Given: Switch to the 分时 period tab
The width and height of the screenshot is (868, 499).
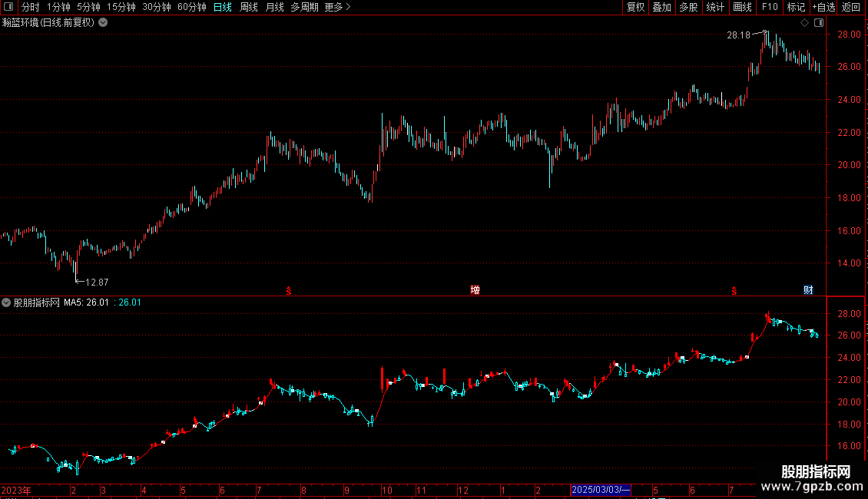Looking at the screenshot, I should (31, 7).
